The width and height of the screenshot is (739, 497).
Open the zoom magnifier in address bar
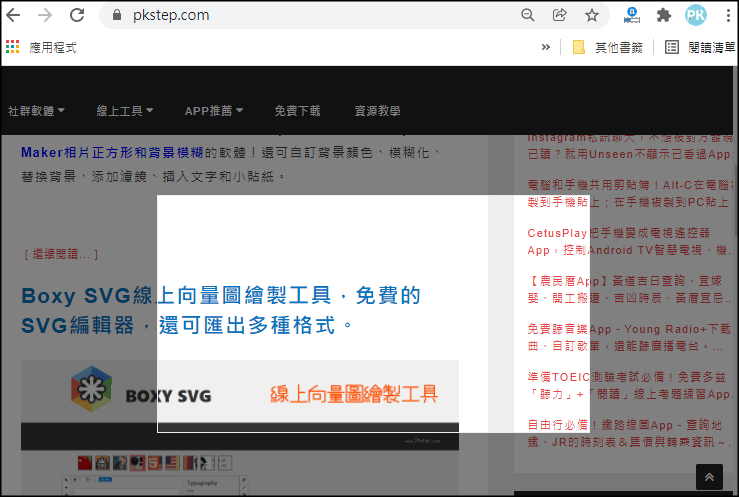click(x=528, y=16)
